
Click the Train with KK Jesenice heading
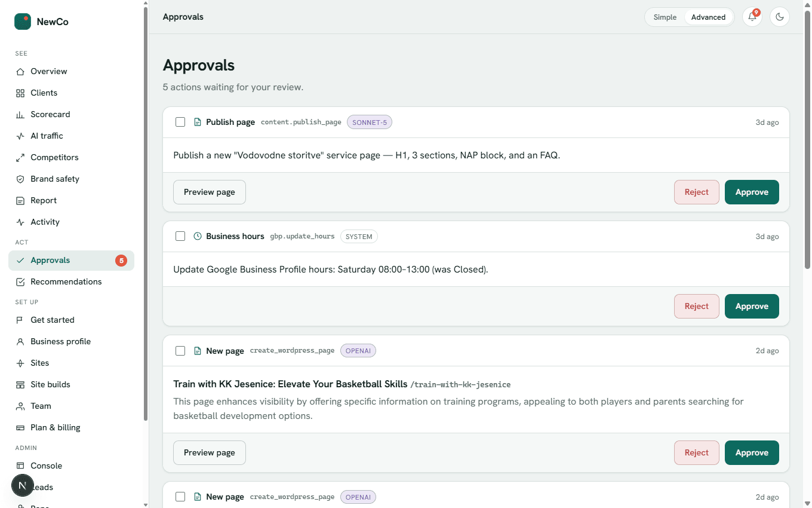click(x=290, y=384)
